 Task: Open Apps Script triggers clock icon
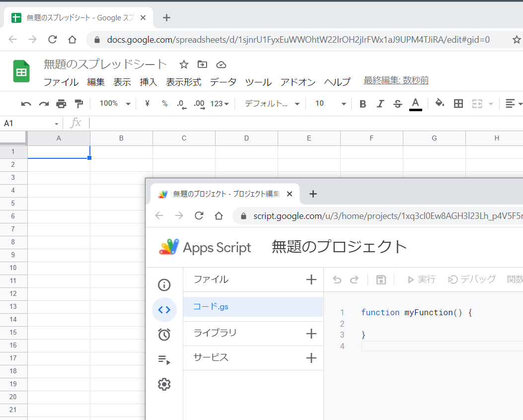(x=164, y=335)
